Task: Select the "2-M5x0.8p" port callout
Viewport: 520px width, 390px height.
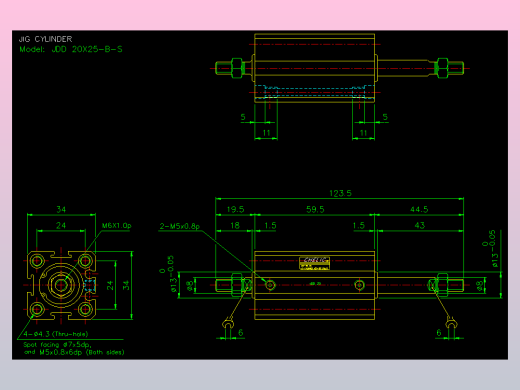Action: pyautogui.click(x=179, y=226)
